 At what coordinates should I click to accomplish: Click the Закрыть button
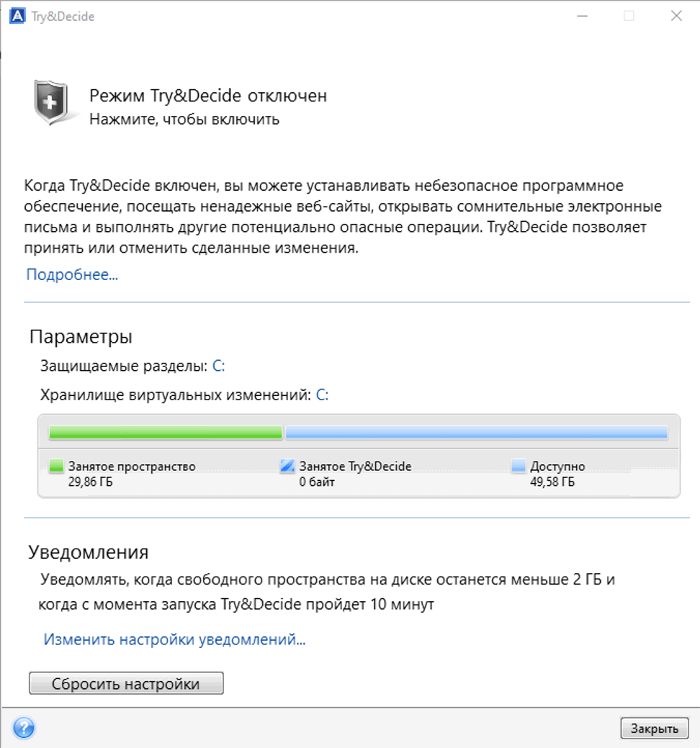point(654,729)
